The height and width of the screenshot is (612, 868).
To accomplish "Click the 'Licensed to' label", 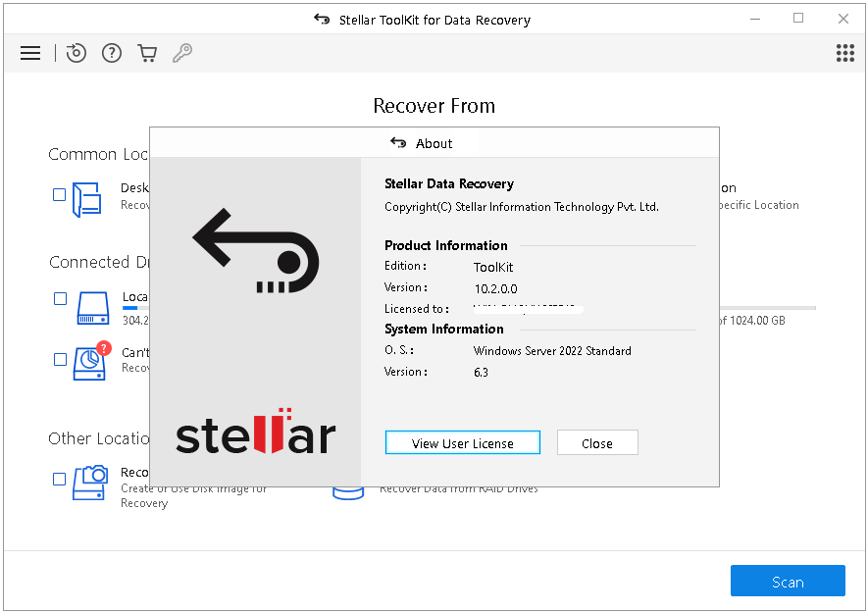I will (417, 309).
